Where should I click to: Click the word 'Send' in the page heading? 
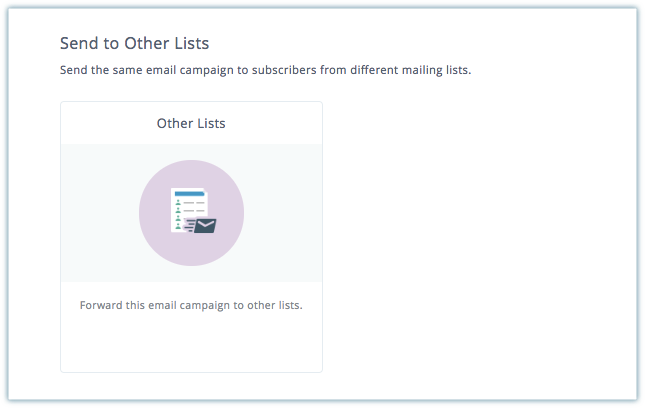(77, 44)
